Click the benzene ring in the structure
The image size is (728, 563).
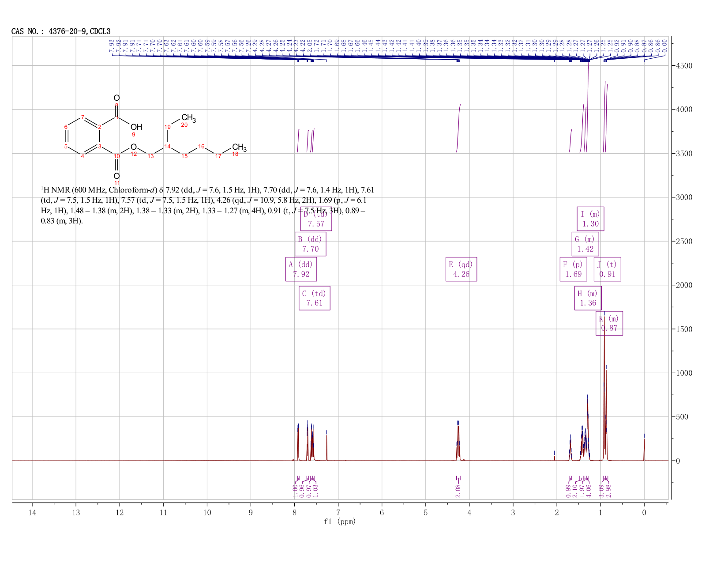[x=83, y=137]
